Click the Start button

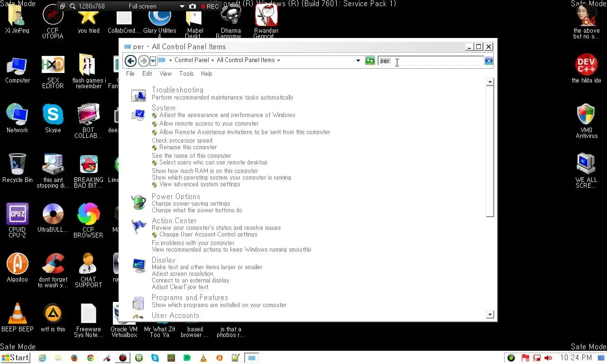tap(16, 358)
